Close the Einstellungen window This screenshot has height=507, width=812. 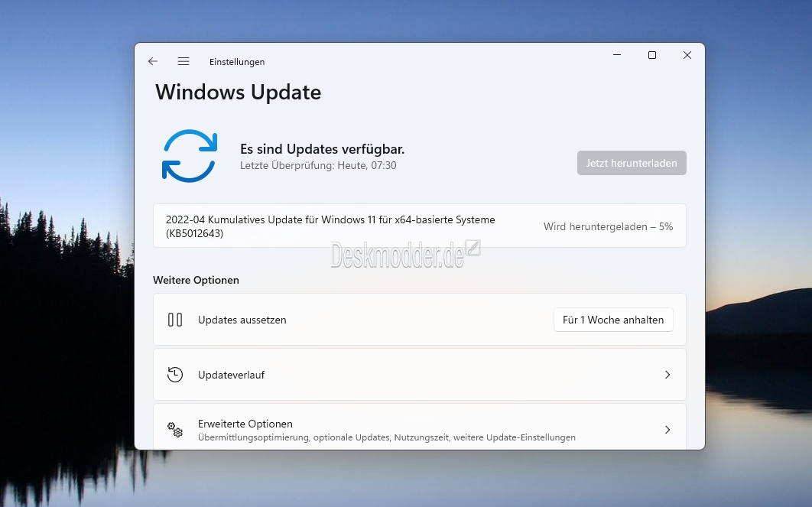click(687, 55)
